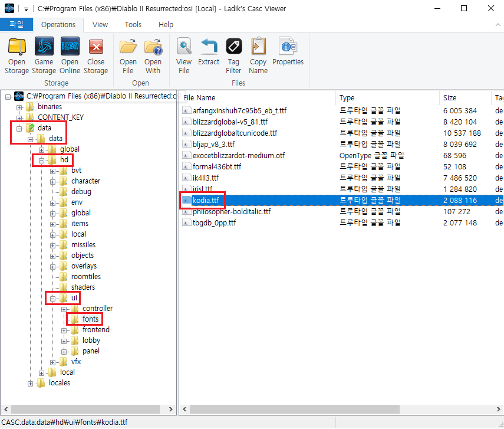Screen dimensions: 504x429
Task: Select the missiles folder in tree
Action: point(83,244)
